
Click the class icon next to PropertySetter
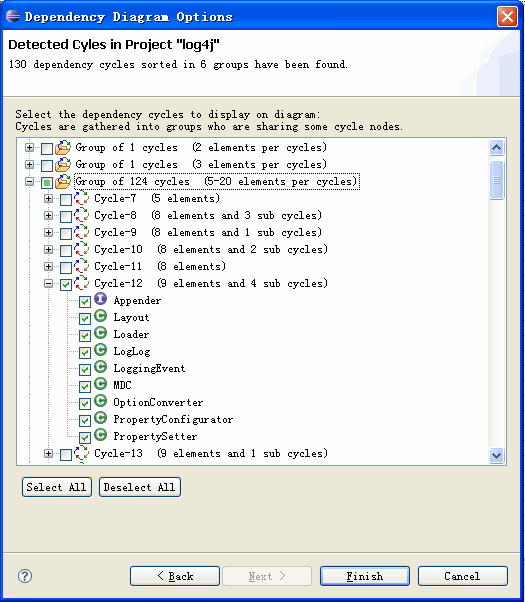(x=101, y=435)
